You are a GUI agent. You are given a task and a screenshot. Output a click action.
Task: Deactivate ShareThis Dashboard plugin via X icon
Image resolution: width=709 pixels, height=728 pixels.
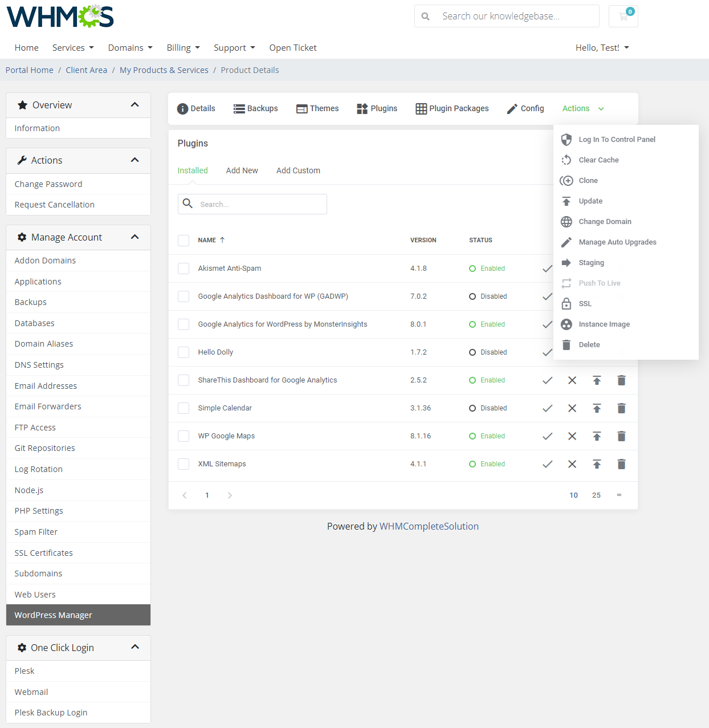point(572,380)
